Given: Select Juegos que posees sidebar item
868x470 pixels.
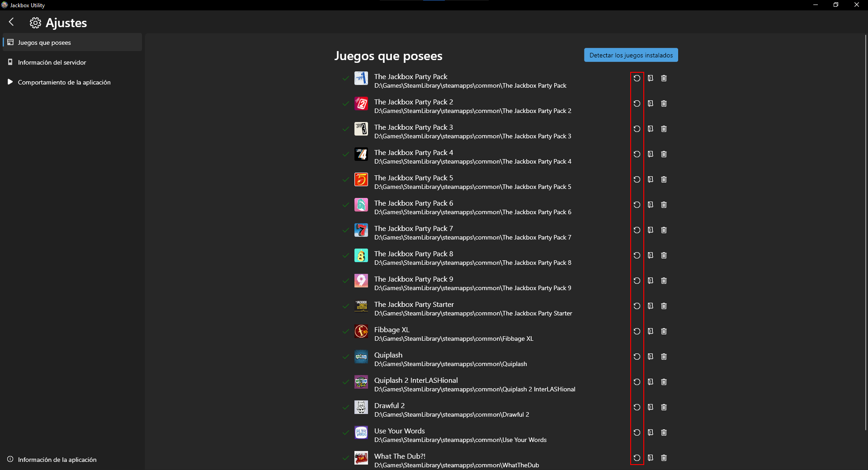Looking at the screenshot, I should click(x=44, y=42).
